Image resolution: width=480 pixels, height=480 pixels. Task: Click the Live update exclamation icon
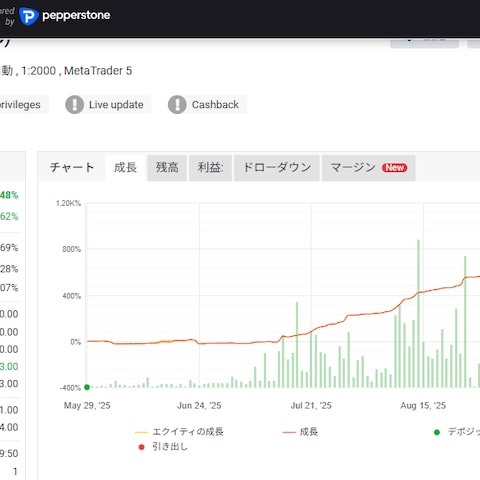click(x=74, y=105)
